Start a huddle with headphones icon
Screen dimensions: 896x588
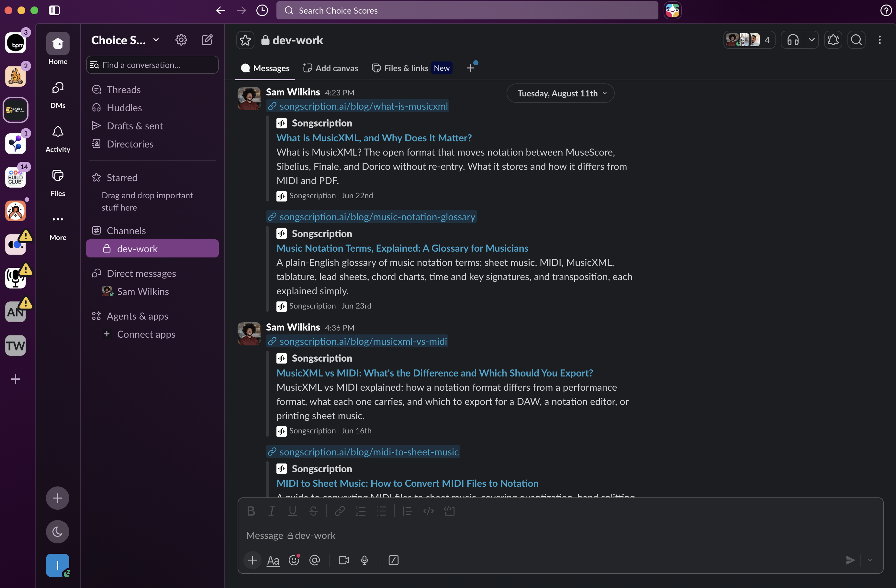click(793, 40)
